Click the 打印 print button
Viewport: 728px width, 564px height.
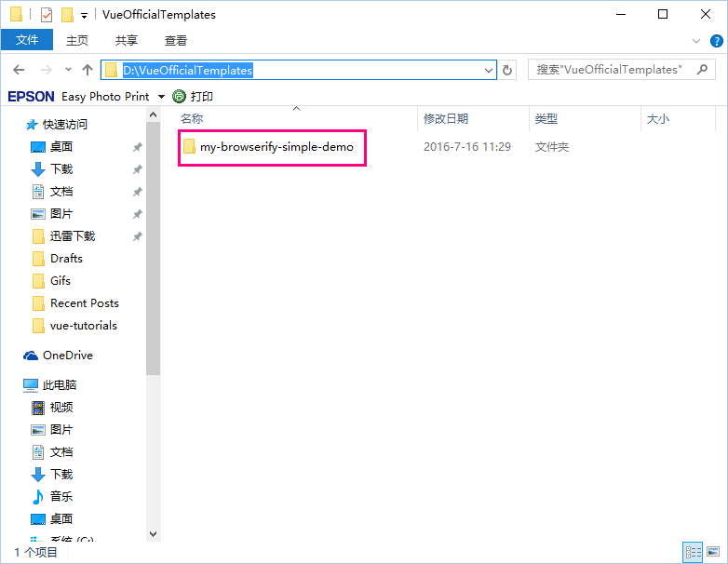click(193, 97)
